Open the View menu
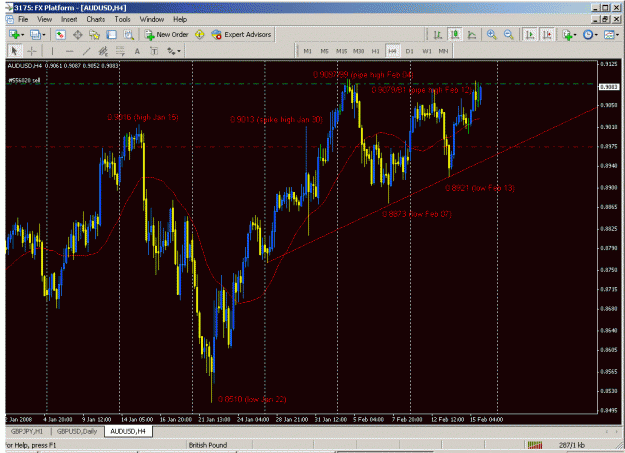The width and height of the screenshot is (625, 453). [x=45, y=19]
